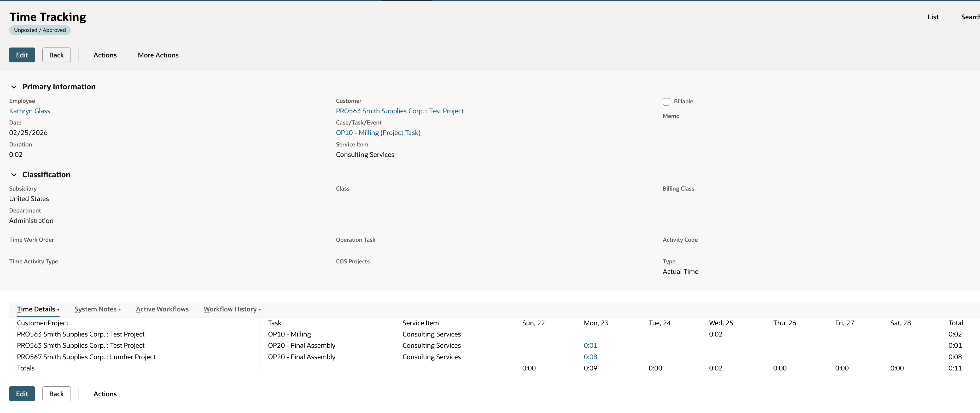Open the 0:08 Monday time entry
The image size is (980, 413).
(x=590, y=357)
